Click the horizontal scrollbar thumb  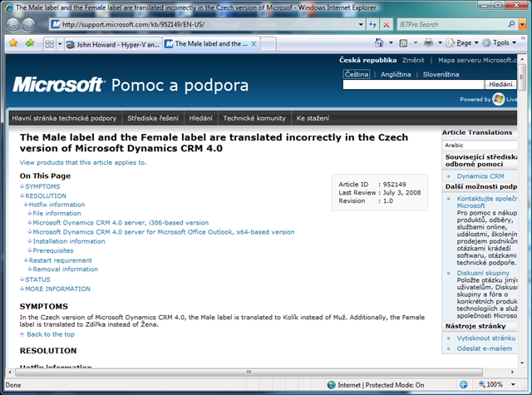pyautogui.click(x=249, y=372)
